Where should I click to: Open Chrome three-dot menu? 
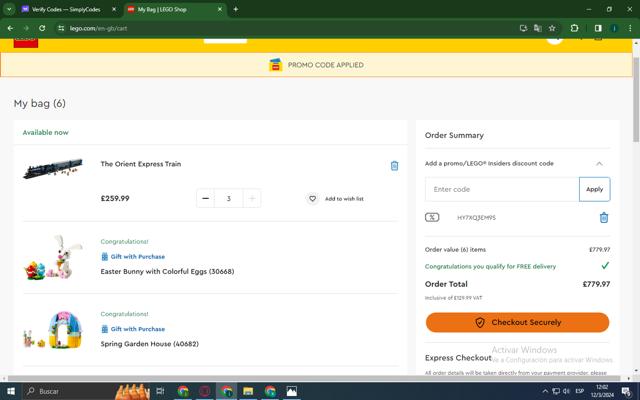(630, 28)
